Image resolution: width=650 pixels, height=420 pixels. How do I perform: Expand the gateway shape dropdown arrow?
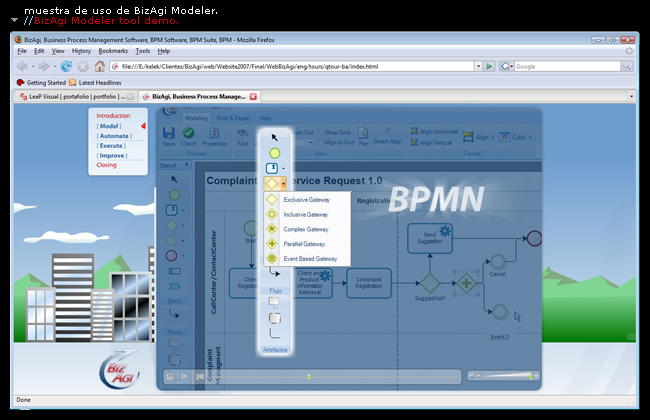285,184
